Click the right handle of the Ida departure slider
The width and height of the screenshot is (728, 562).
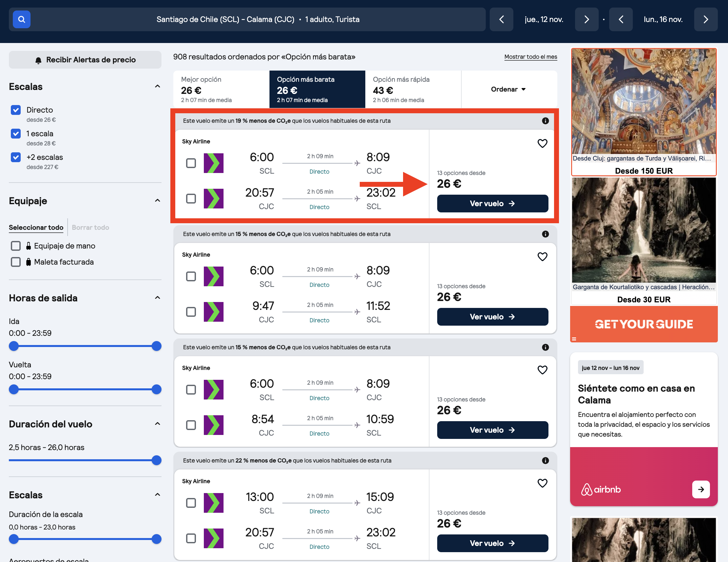click(156, 346)
